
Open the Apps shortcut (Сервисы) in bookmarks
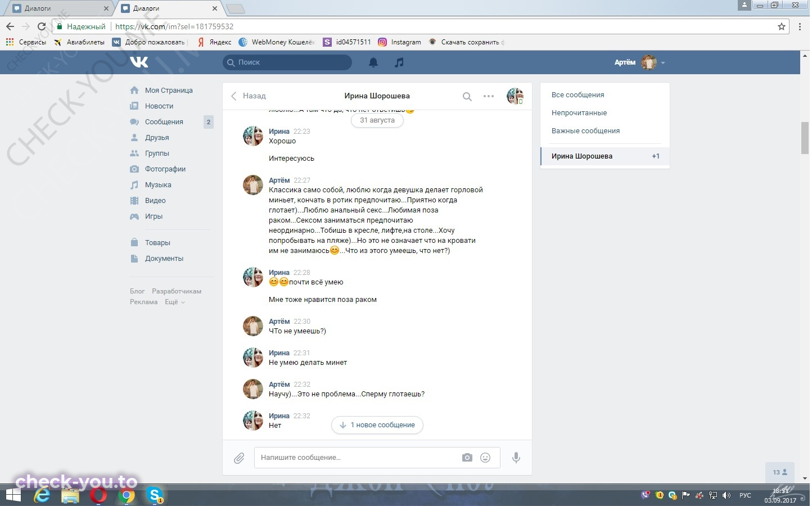coord(26,42)
